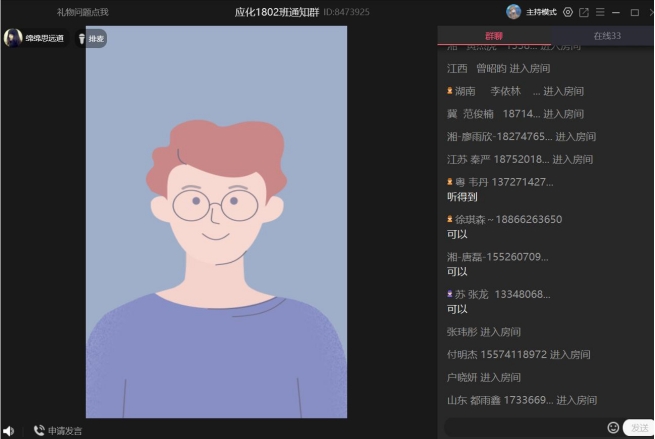Click the 冀 范俊楠 chat entry
655x439 pixels.
(515, 114)
